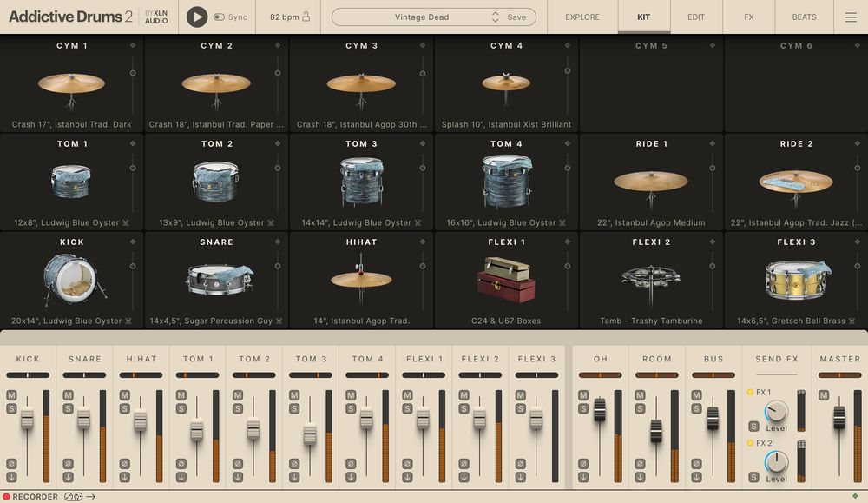The height and width of the screenshot is (503, 868).
Task: Click the 82 bpm tempo display
Action: (x=286, y=16)
